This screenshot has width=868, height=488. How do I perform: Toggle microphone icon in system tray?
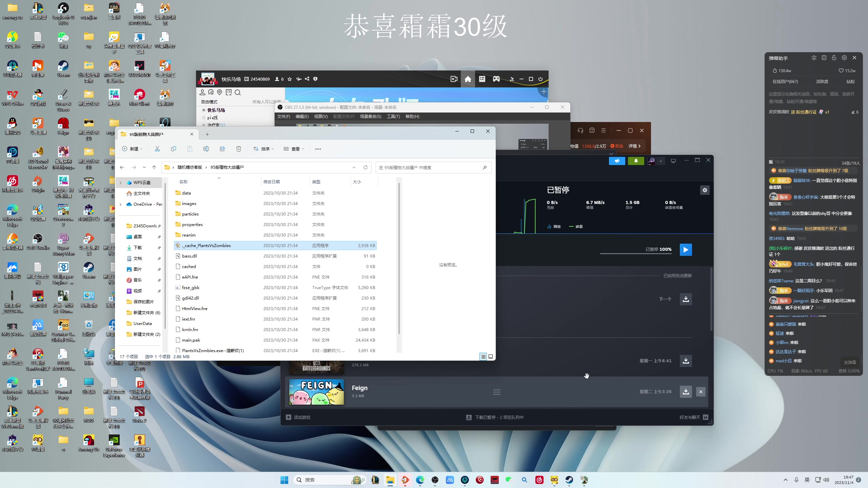pyautogui.click(x=796, y=480)
